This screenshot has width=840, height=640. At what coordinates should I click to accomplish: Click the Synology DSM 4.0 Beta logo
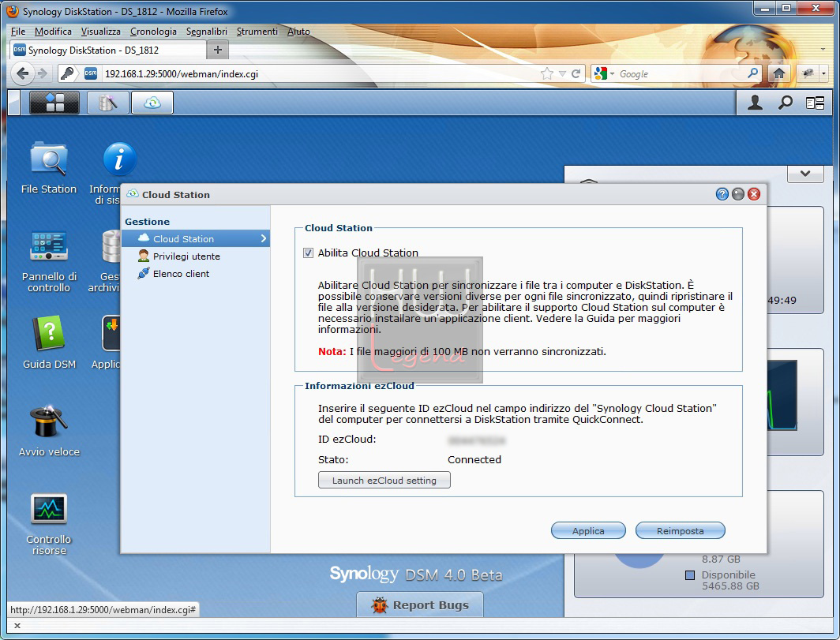tap(416, 575)
